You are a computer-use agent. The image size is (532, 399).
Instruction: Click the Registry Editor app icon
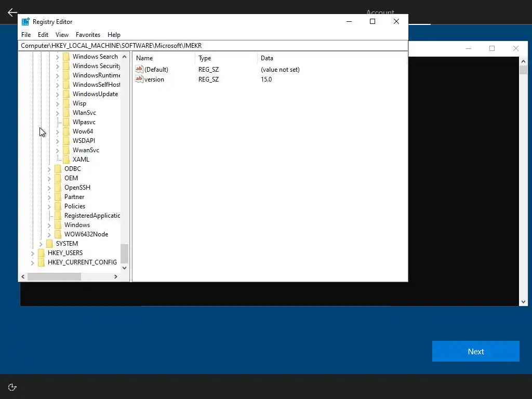click(25, 22)
